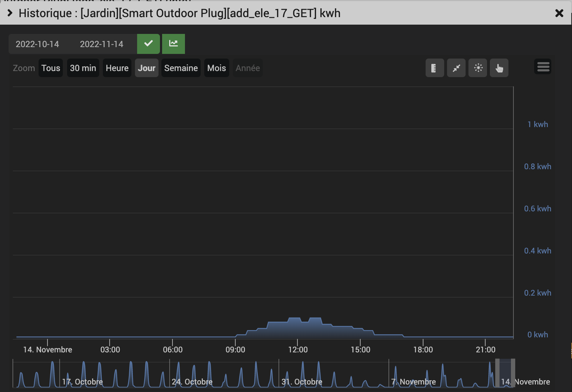Click the compress arrows icon button
The height and width of the screenshot is (392, 572).
456,68
